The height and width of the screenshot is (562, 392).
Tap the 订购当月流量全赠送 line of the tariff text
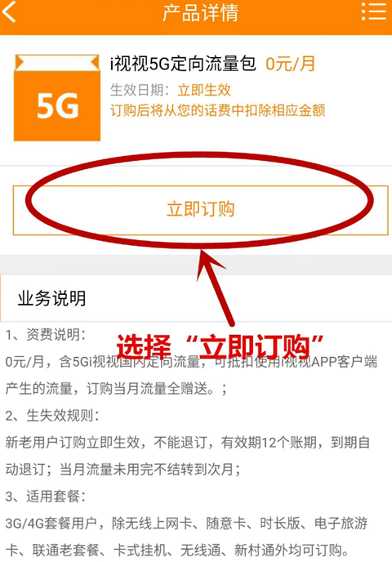(117, 389)
